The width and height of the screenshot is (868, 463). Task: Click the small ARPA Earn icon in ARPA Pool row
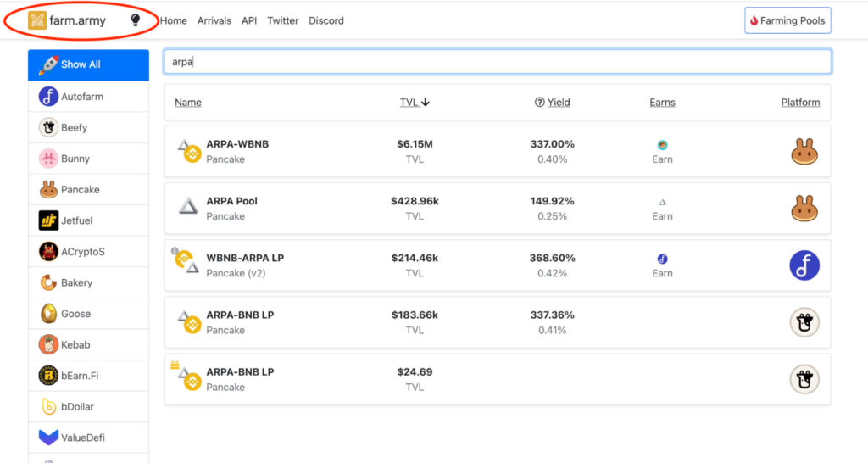click(662, 203)
